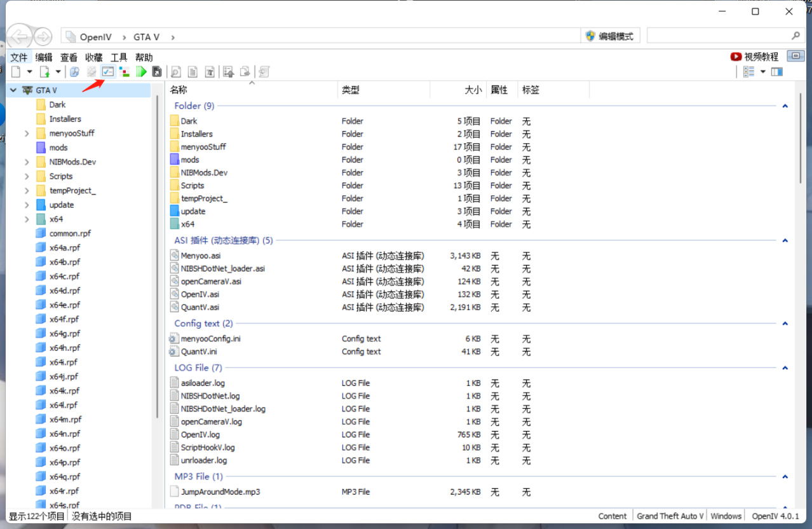Viewport: 812px width, 529px height.
Task: Select the blue update folder icon in list
Action: tap(175, 211)
